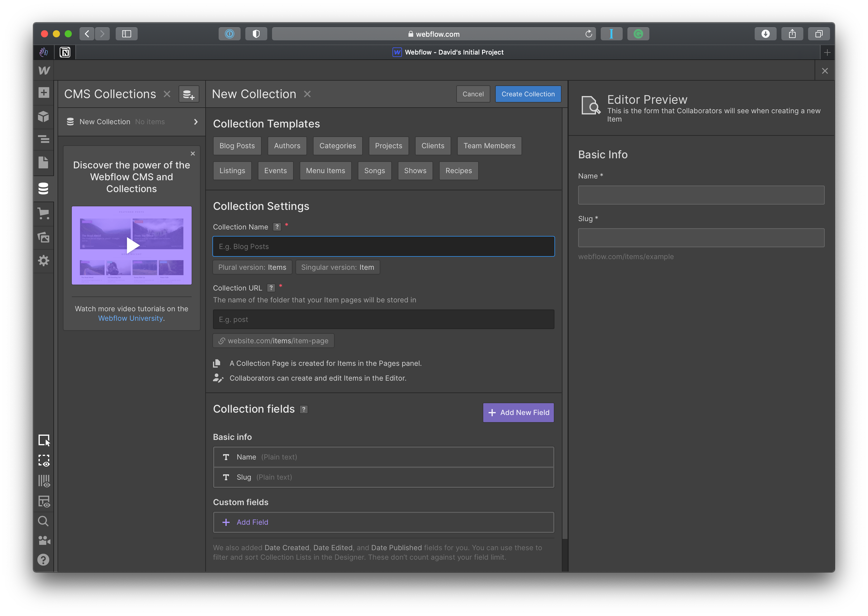Image resolution: width=868 pixels, height=616 pixels.
Task: Toggle X-ray mode eye icon
Action: [x=44, y=501]
